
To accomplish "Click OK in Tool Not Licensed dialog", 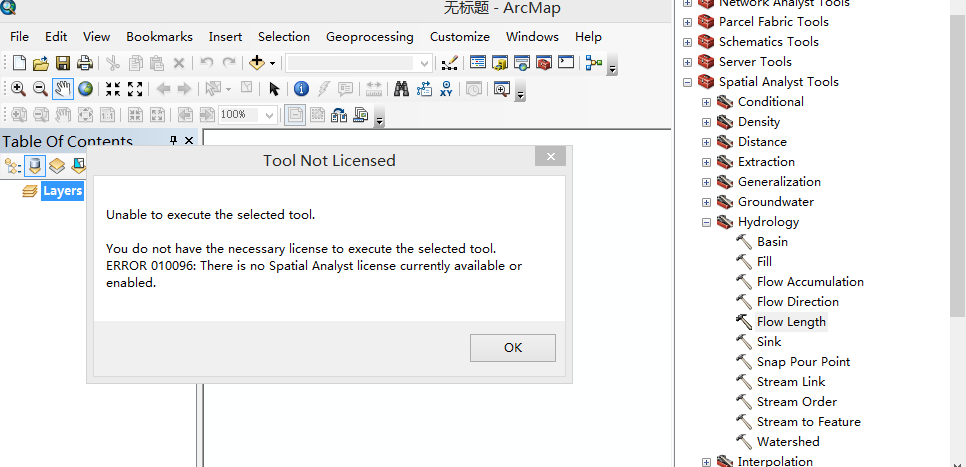I will pyautogui.click(x=513, y=347).
